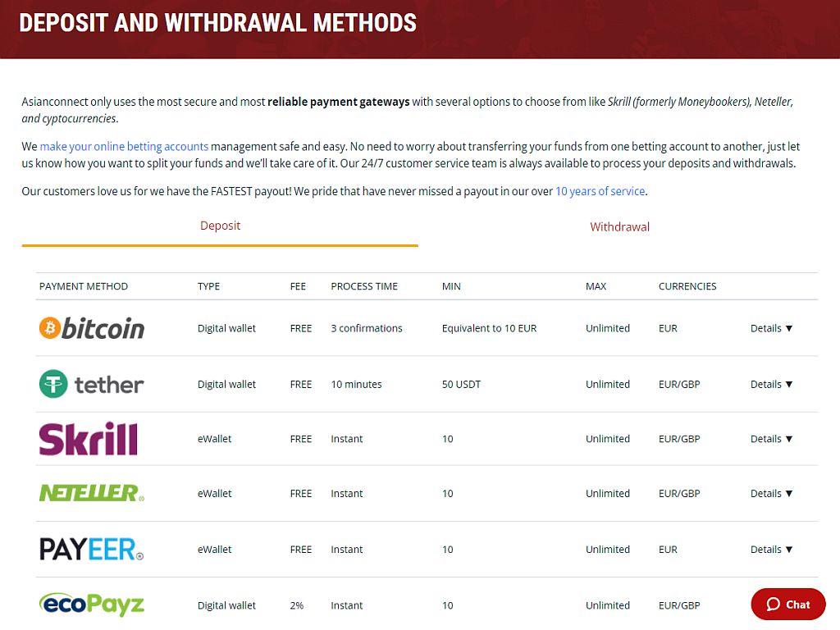The width and height of the screenshot is (840, 630).
Task: Click the Neteller logo
Action: point(92,493)
